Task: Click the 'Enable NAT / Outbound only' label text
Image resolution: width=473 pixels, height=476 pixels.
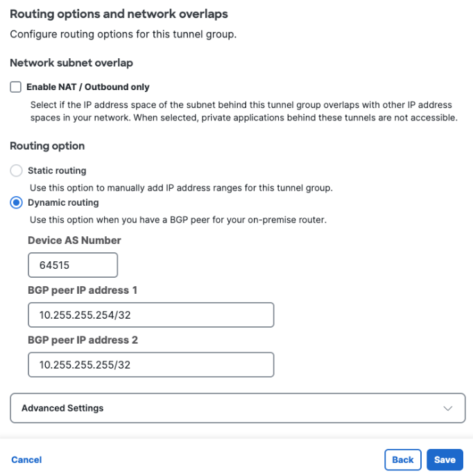Action: tap(88, 87)
